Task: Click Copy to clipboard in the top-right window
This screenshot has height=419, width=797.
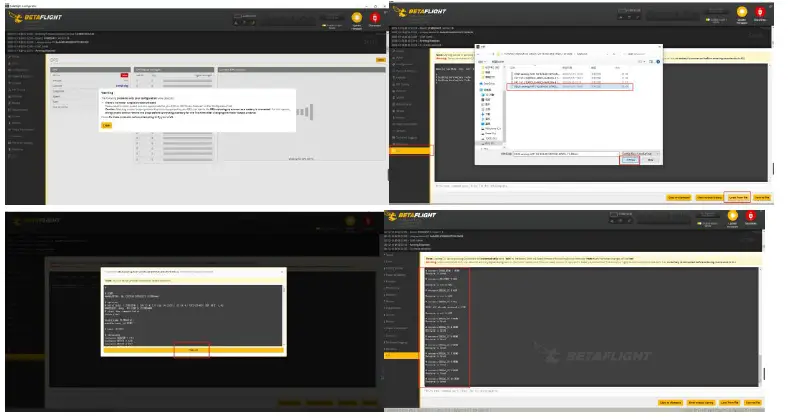Action: pyautogui.click(x=679, y=197)
